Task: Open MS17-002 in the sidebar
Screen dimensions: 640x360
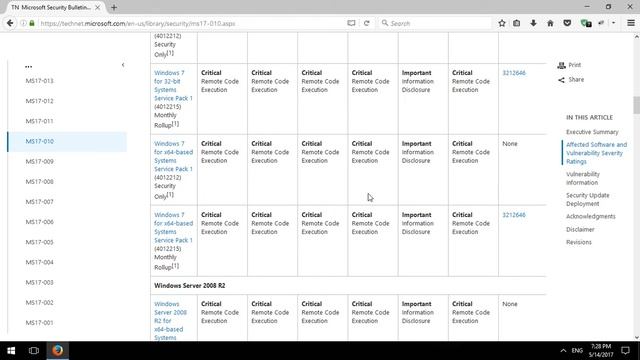Action: click(40, 302)
